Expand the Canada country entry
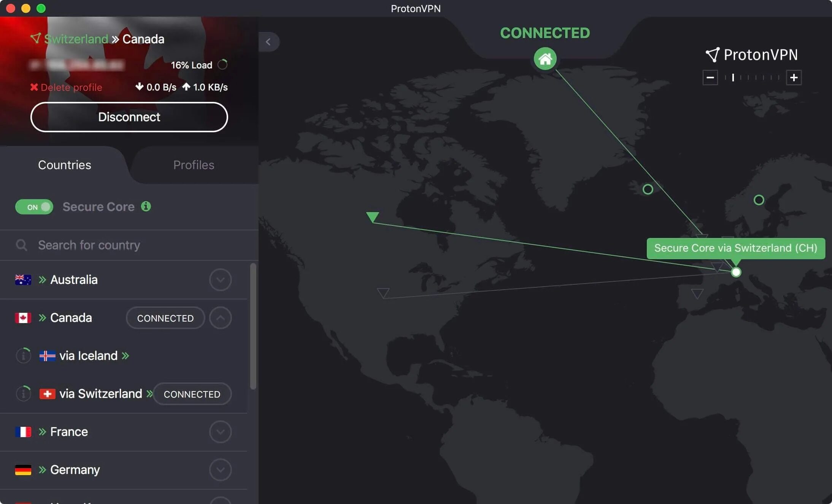832x504 pixels. (220, 317)
